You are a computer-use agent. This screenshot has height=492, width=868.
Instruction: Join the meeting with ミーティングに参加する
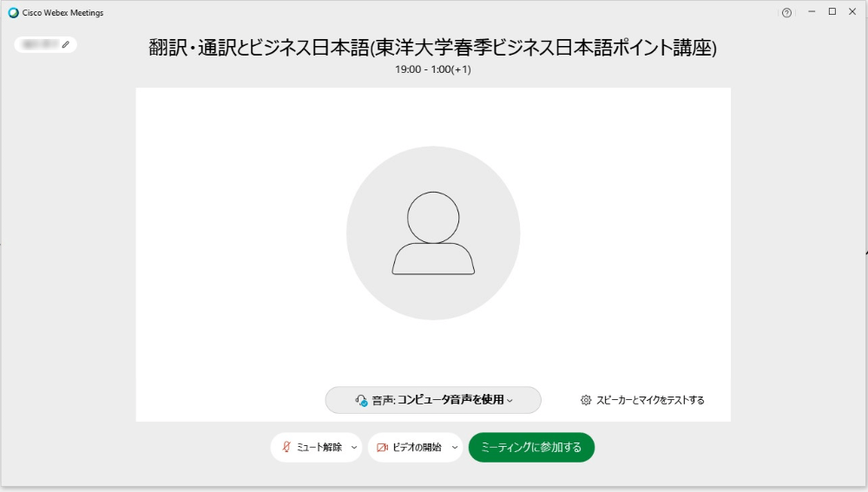pos(531,448)
